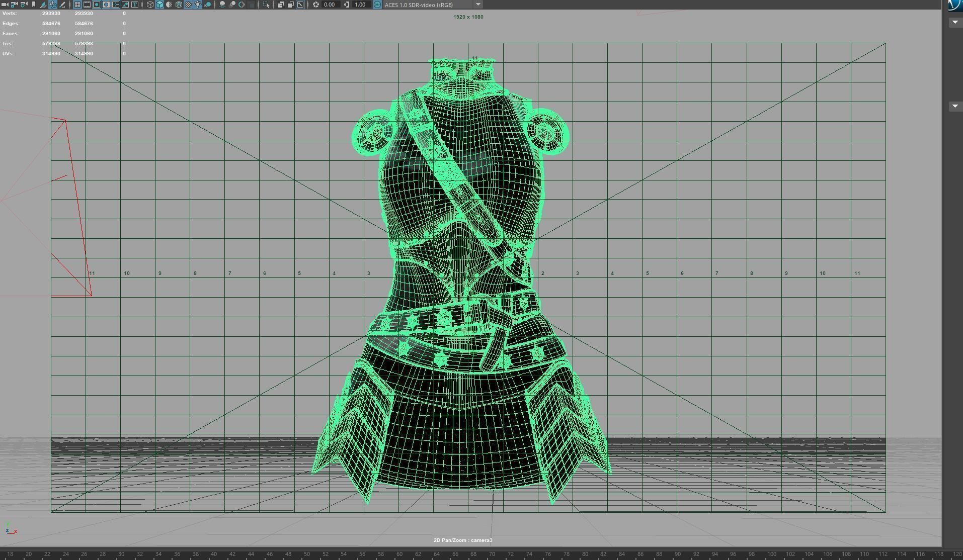Toggle the Film Gate display
963x560 pixels.
pyautogui.click(x=87, y=5)
